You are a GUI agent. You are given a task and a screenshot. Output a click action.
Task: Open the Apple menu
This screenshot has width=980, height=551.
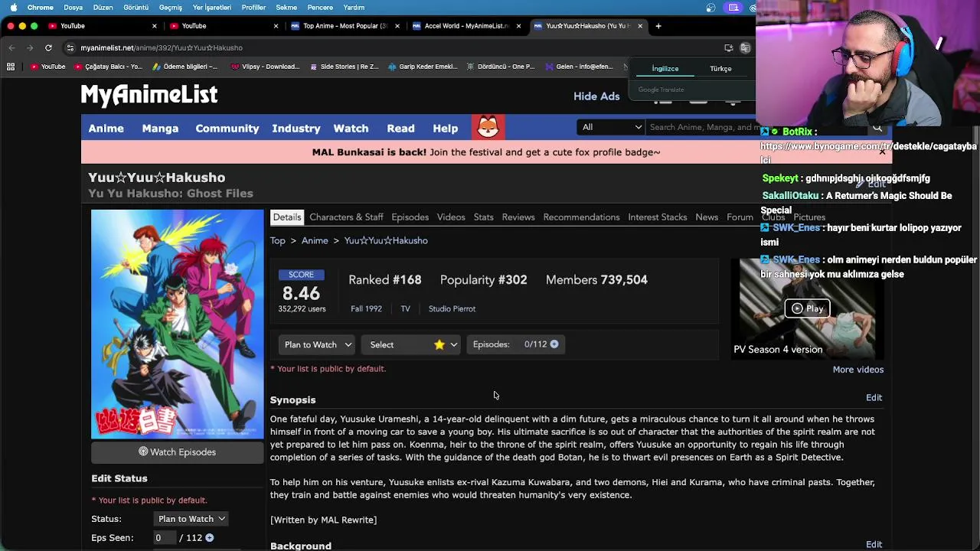[x=13, y=8]
